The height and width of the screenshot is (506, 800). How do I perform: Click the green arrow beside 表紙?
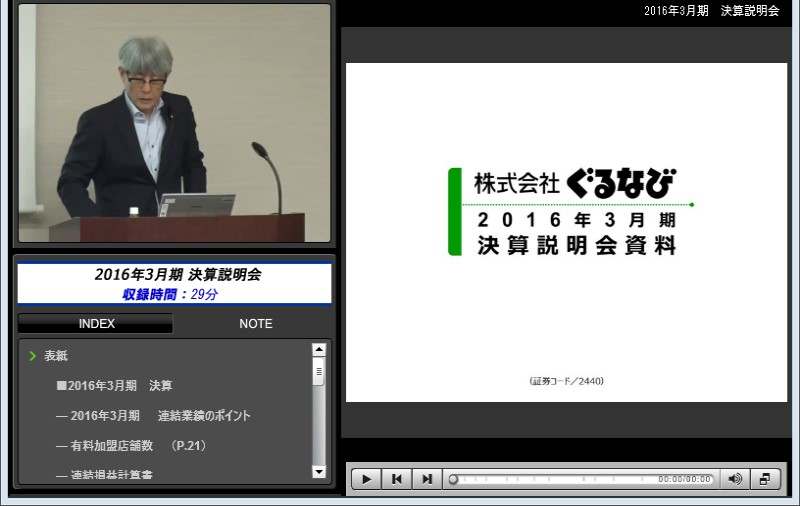pyautogui.click(x=33, y=356)
